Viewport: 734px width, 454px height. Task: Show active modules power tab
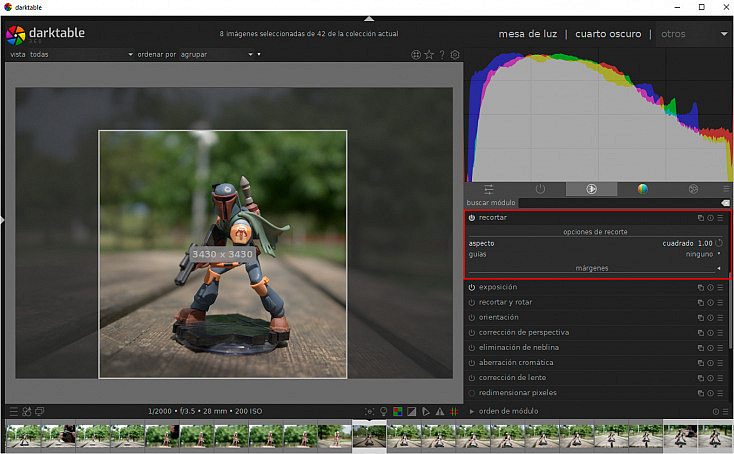point(540,189)
